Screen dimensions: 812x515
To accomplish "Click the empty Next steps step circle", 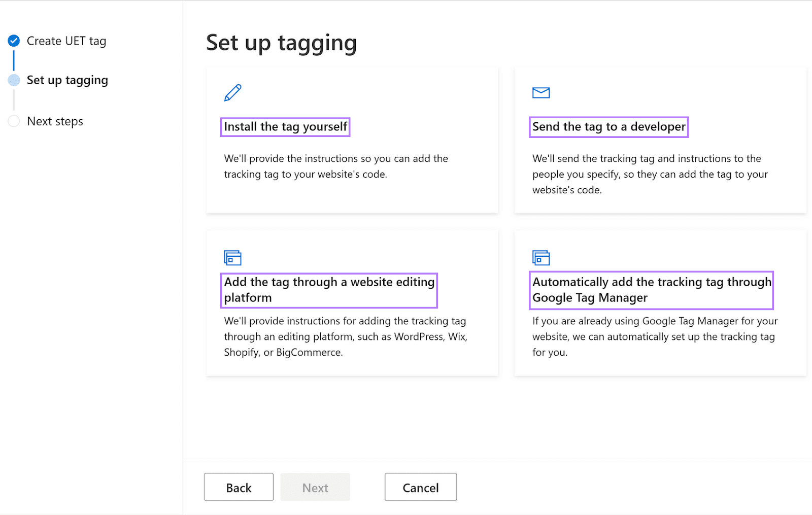I will click(14, 121).
